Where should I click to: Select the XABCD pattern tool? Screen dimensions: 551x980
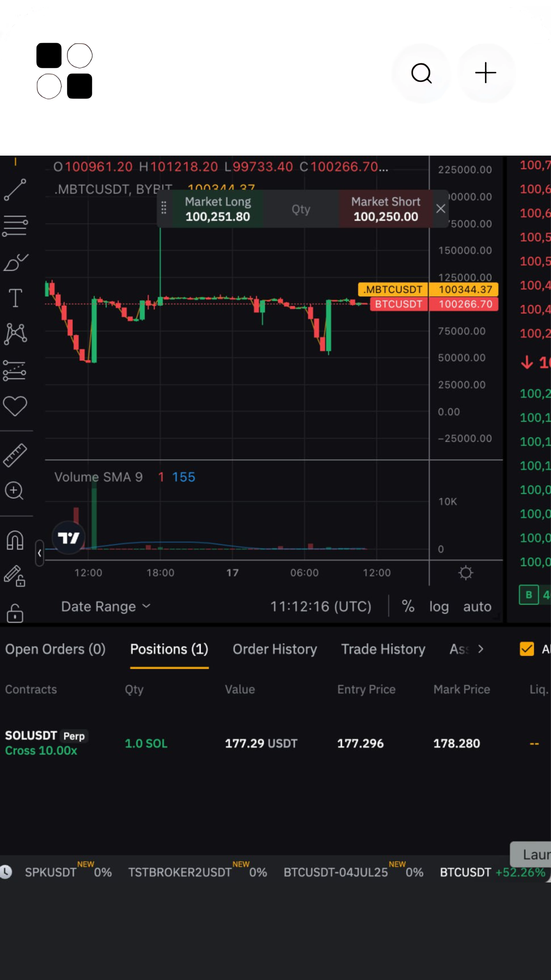pos(15,334)
